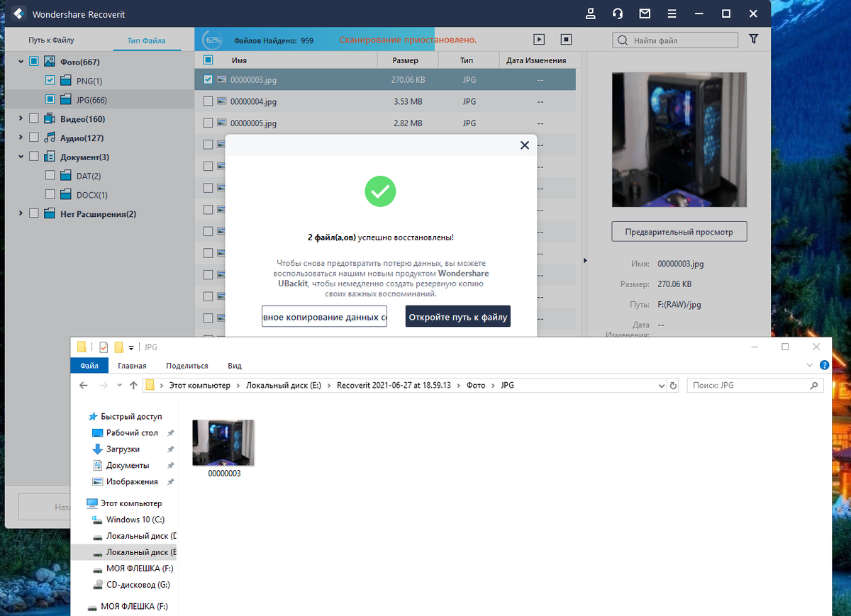The image size is (851, 616).
Task: Collapse the preview panel with the side arrow
Action: (585, 261)
